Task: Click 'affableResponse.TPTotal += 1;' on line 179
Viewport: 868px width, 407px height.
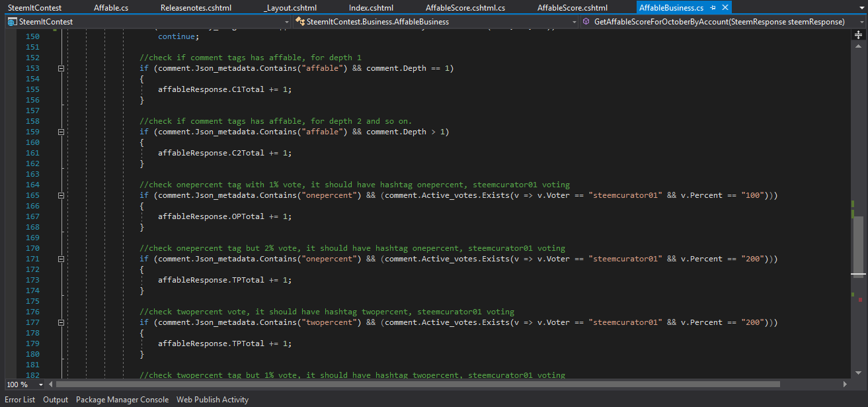Action: (224, 343)
